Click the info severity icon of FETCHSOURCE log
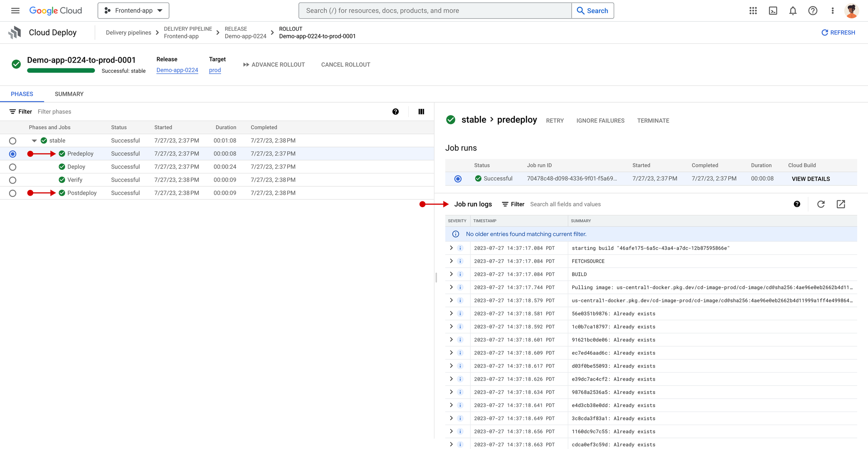The image size is (868, 449). (x=460, y=261)
